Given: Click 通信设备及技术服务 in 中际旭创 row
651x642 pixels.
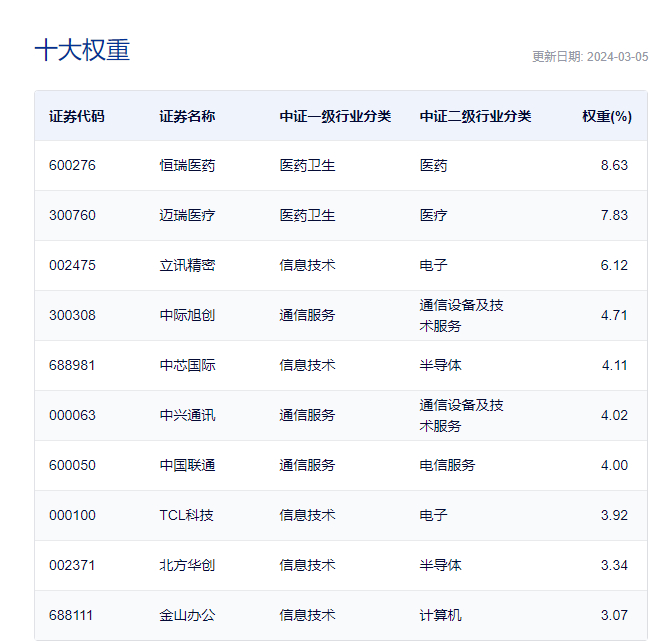Looking at the screenshot, I should pyautogui.click(x=461, y=315).
